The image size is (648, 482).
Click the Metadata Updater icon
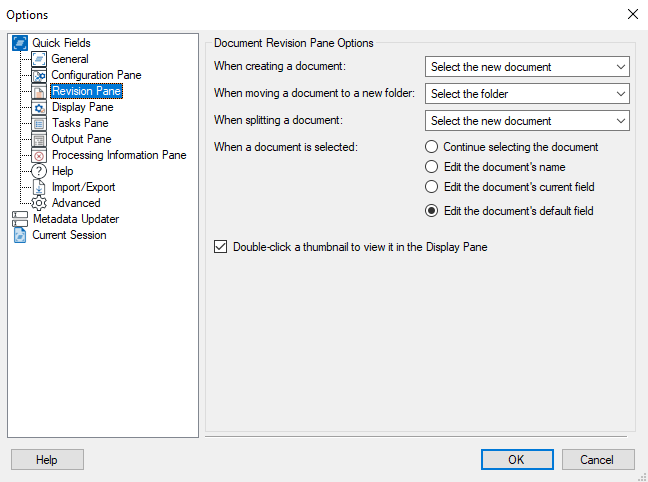coord(19,219)
